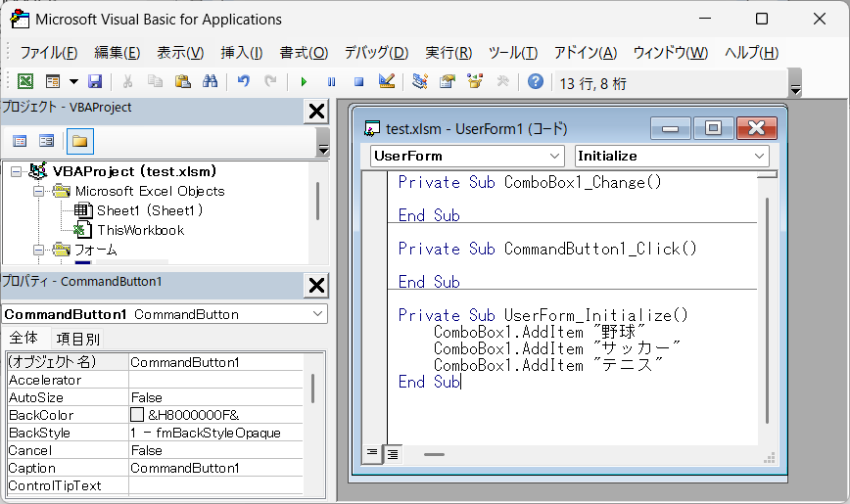Select the AutoSize property False value
Image resolution: width=850 pixels, height=504 pixels.
[215, 397]
